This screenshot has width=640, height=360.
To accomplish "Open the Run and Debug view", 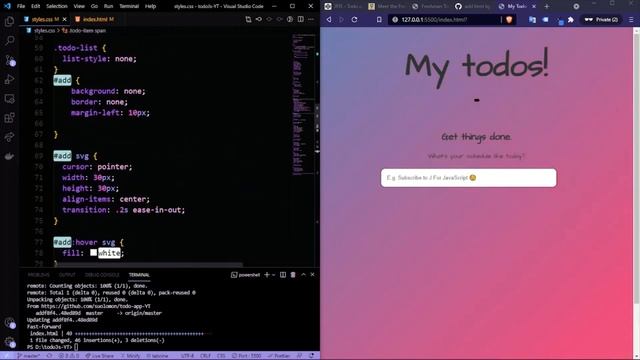I will (9, 79).
